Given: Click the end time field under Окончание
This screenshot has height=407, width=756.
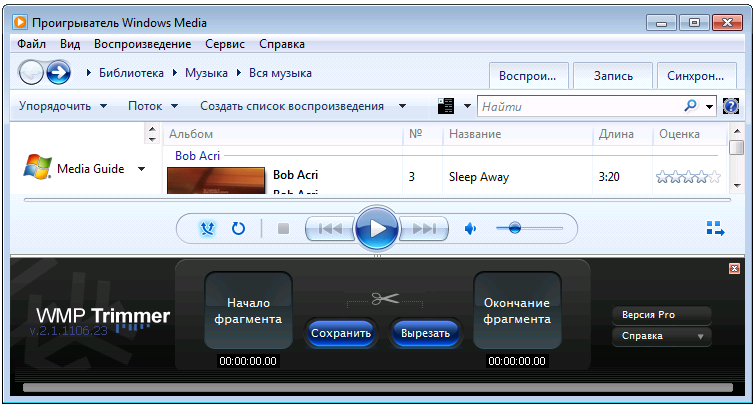Looking at the screenshot, I should 517,361.
